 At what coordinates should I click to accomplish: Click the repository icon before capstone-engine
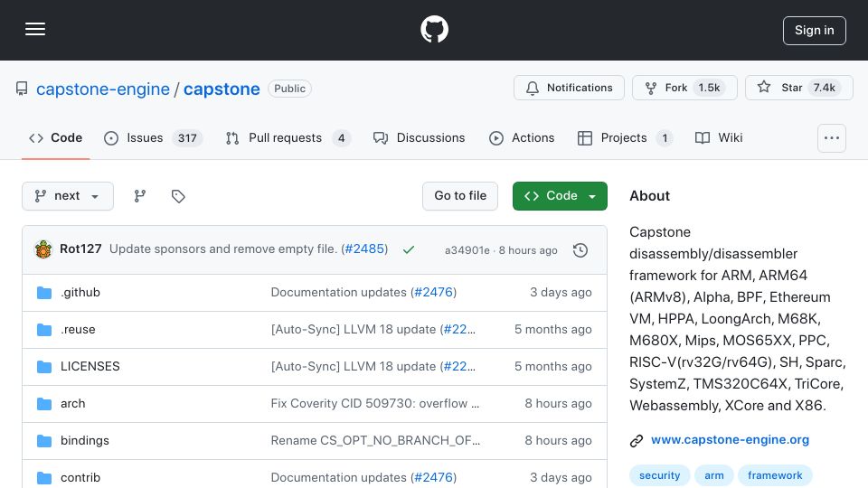[x=22, y=89]
